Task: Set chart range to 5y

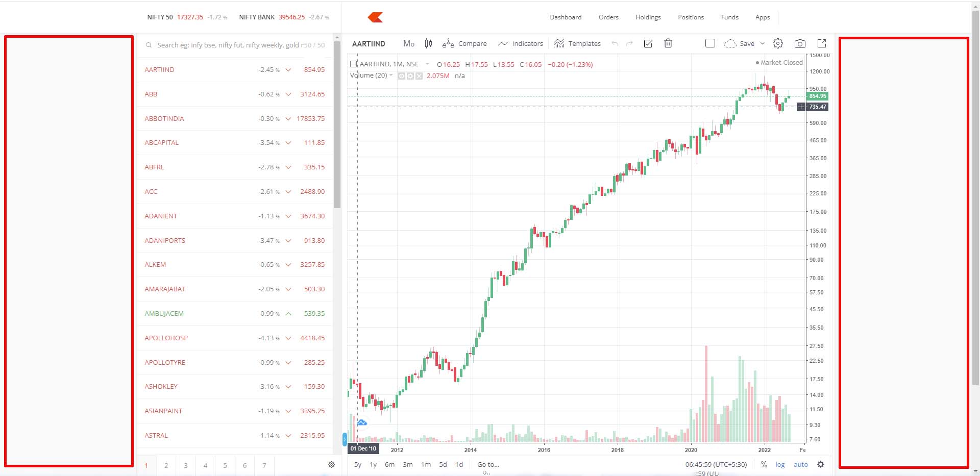Action: coord(358,464)
